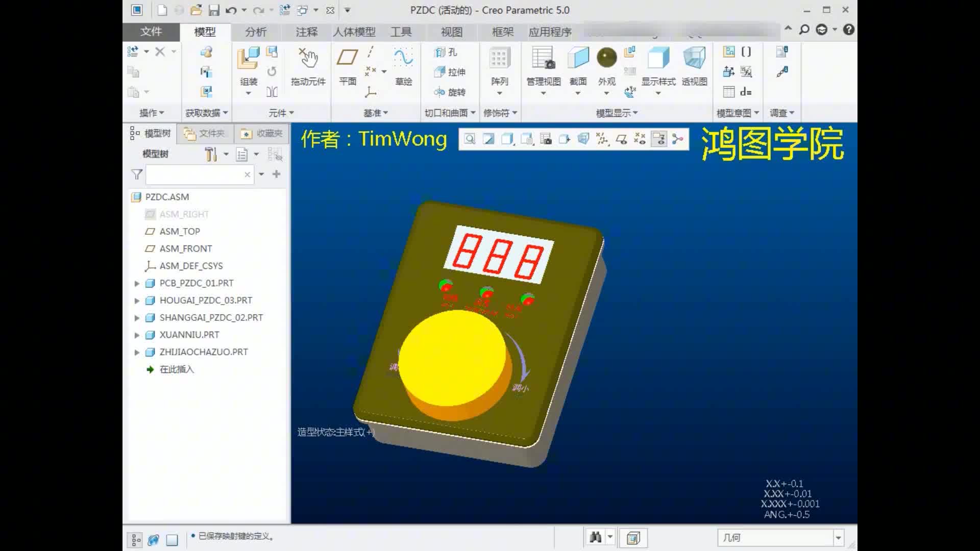This screenshot has height=551, width=980.
Task: Expand the ZHIJIAOCHAZUO.PRT component node
Action: pos(136,351)
